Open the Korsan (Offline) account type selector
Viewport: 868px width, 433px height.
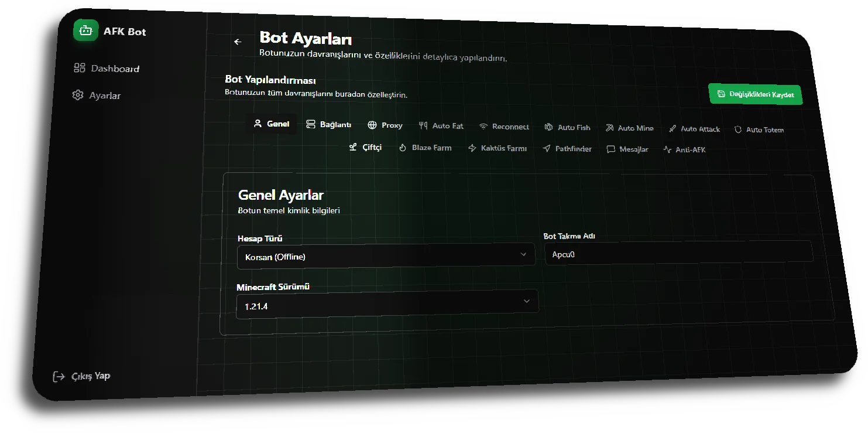pyautogui.click(x=386, y=255)
